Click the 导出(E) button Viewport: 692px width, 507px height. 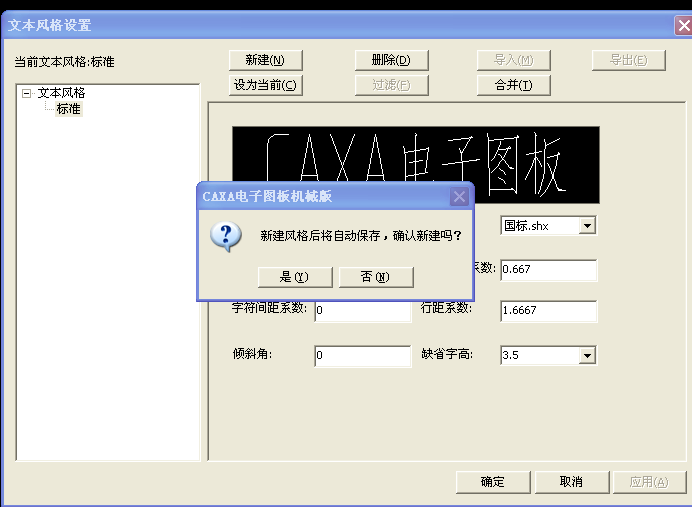click(x=628, y=60)
